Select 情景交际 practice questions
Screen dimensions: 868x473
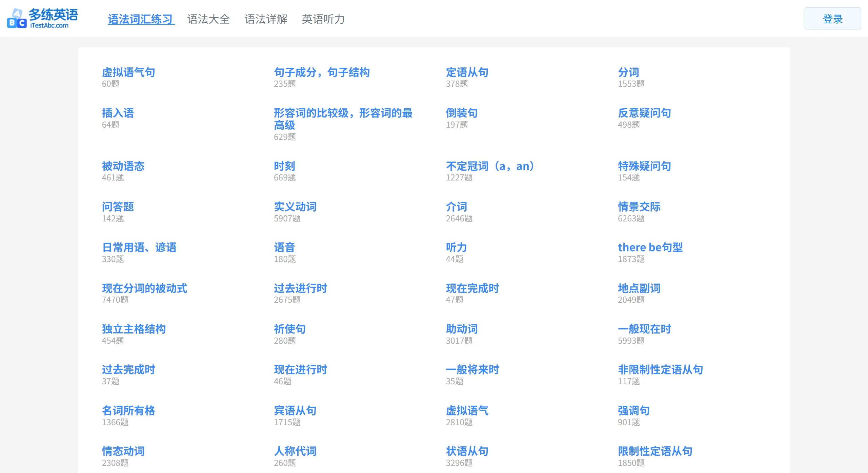[639, 207]
